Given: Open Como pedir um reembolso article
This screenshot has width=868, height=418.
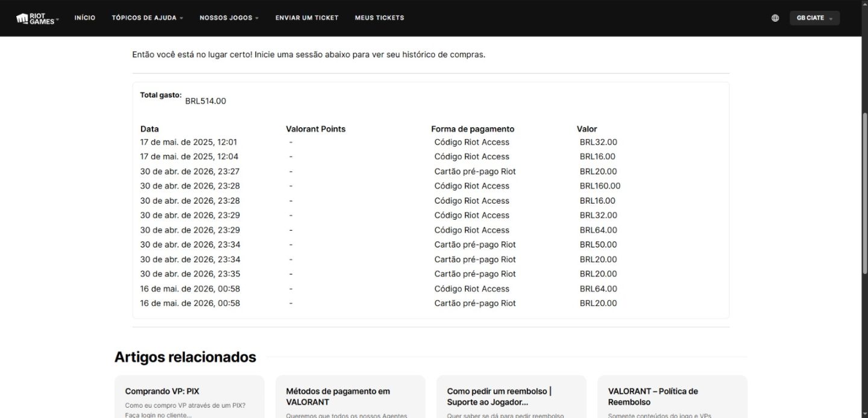Looking at the screenshot, I should pyautogui.click(x=511, y=396).
